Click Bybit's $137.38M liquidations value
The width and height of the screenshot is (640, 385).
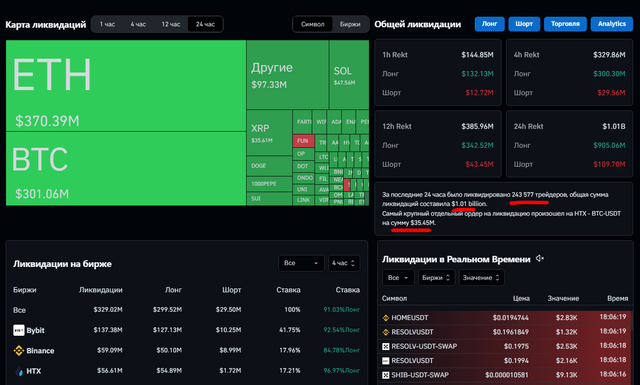click(108, 330)
